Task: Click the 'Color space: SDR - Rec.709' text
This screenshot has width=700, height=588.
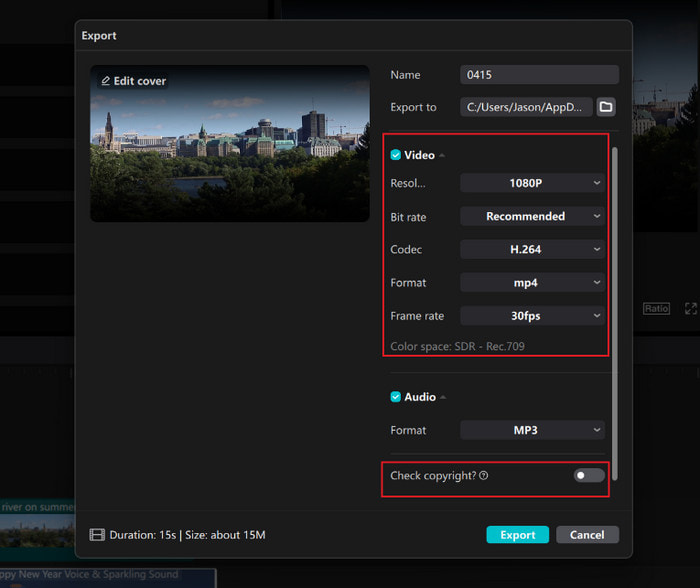Action: pyautogui.click(x=457, y=346)
